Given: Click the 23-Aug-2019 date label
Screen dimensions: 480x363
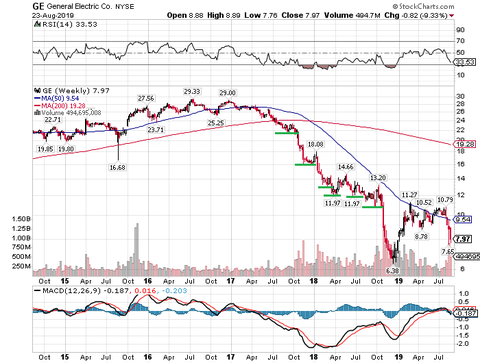Looking at the screenshot, I should click(53, 16).
